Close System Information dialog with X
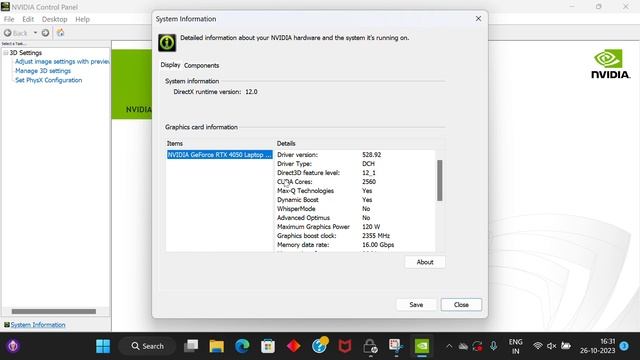The image size is (640, 360). pyautogui.click(x=478, y=19)
